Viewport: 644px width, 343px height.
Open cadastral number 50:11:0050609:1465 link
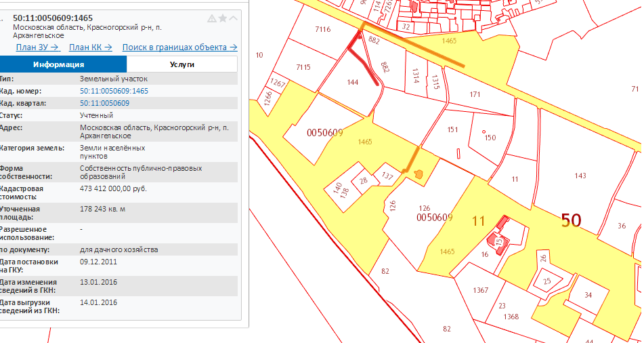(x=114, y=91)
